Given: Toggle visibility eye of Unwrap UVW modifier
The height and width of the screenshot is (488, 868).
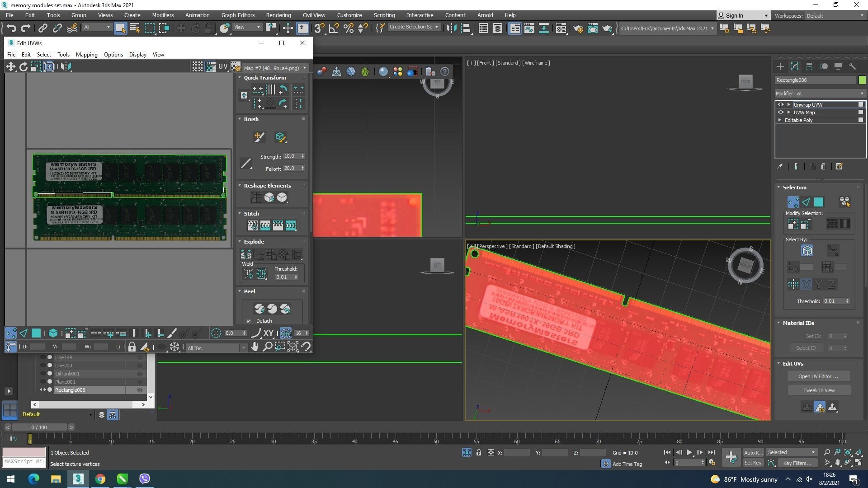Looking at the screenshot, I should coord(780,105).
